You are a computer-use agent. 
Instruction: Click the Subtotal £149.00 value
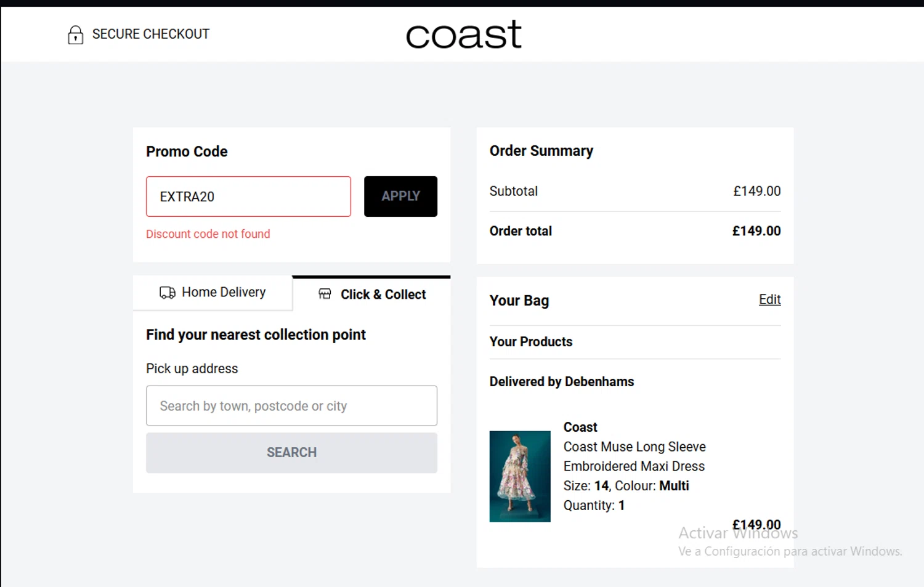(756, 192)
